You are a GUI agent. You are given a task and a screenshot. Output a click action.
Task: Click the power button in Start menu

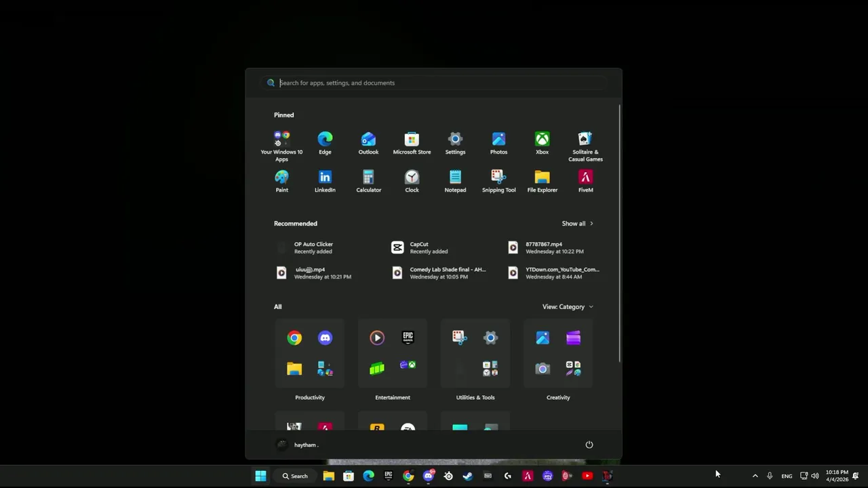pos(589,445)
